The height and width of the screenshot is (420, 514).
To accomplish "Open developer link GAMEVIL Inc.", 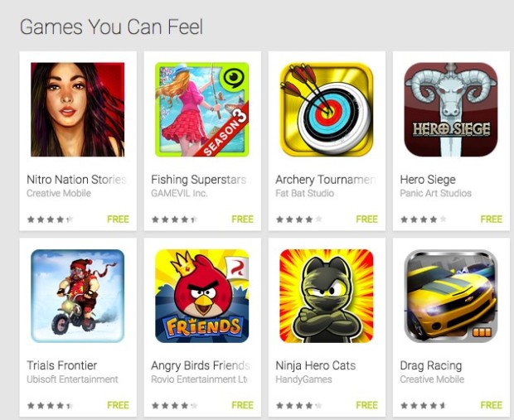I will click(179, 193).
